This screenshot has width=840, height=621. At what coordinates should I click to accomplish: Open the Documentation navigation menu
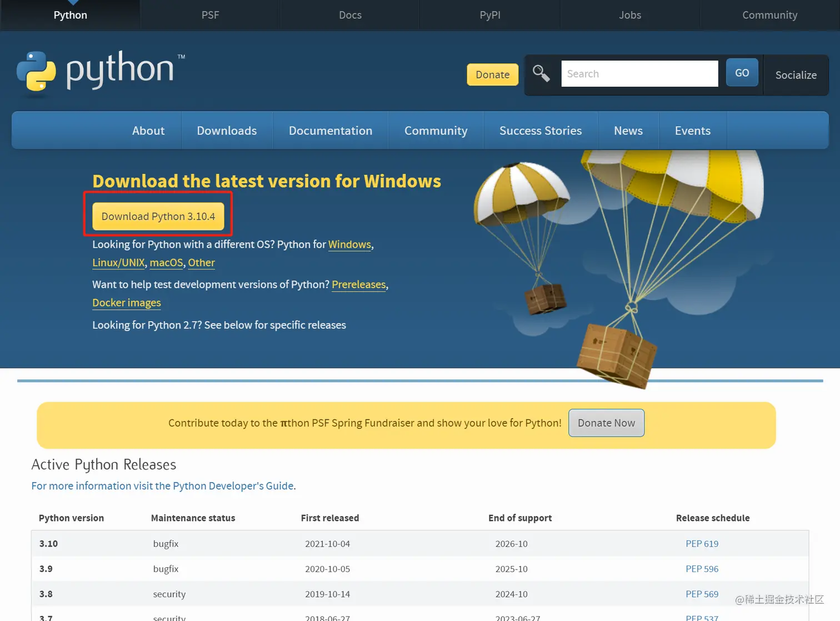(x=331, y=131)
